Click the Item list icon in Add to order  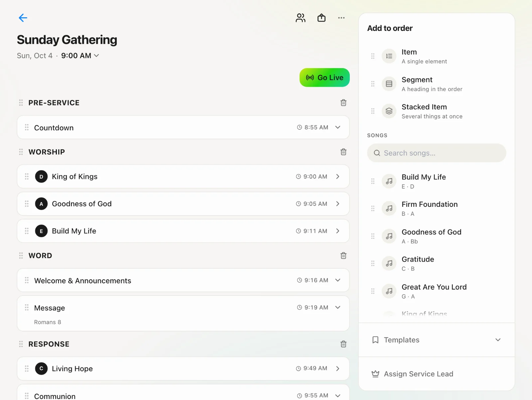389,56
